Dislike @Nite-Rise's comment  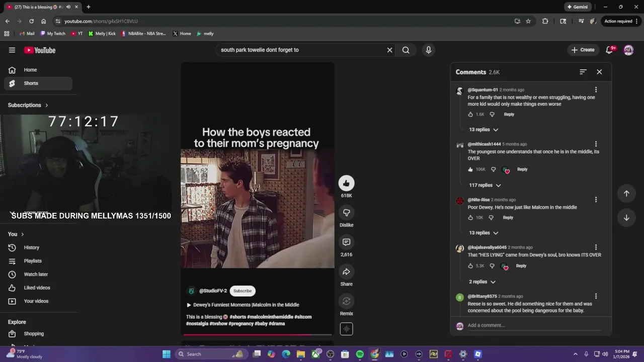tap(491, 218)
